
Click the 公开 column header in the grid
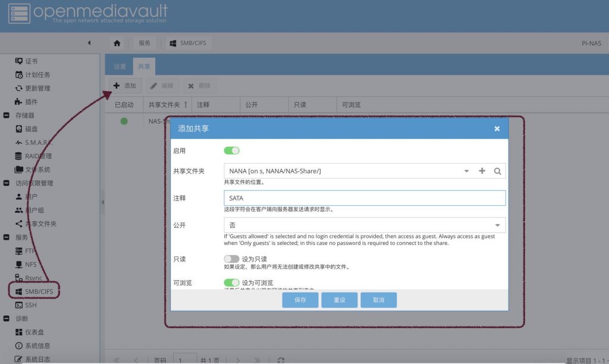(264, 105)
